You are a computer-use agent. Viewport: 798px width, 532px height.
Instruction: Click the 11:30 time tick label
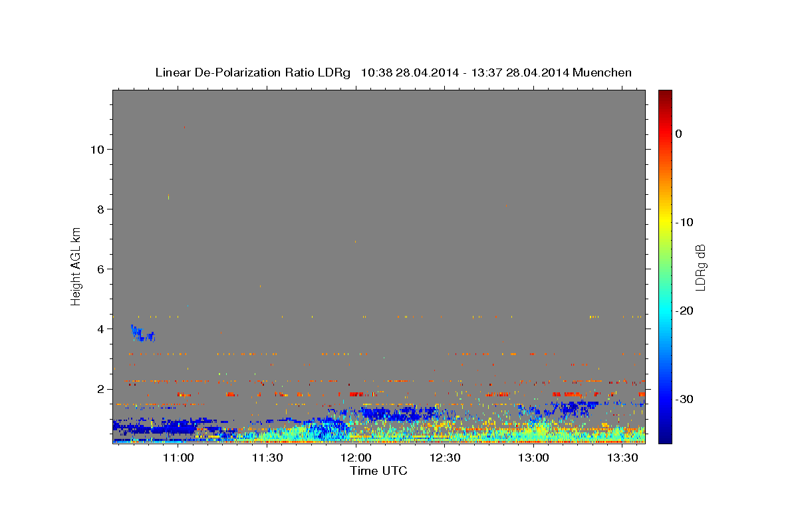267,458
